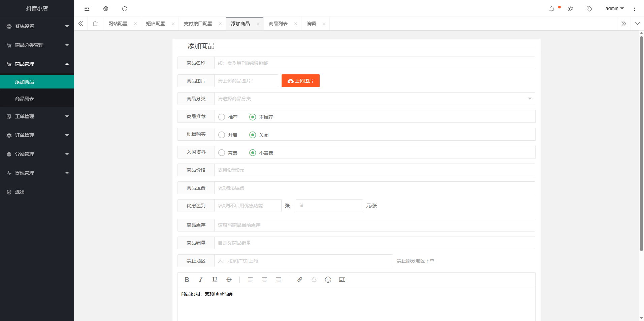The width and height of the screenshot is (644, 321).
Task: Open the notifications bell icon
Action: pyautogui.click(x=552, y=8)
